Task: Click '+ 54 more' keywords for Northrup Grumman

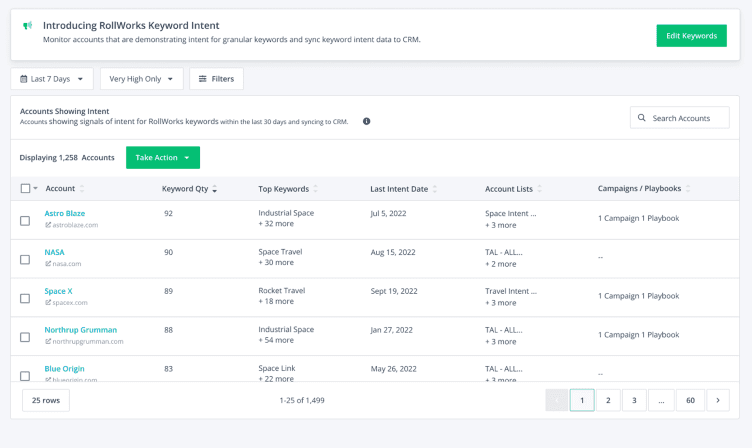Action: (x=276, y=340)
